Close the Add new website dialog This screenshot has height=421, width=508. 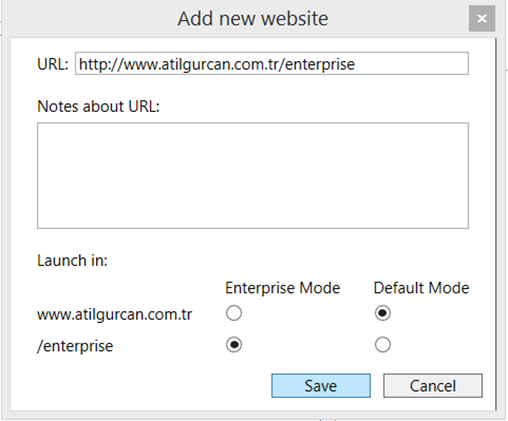(482, 19)
